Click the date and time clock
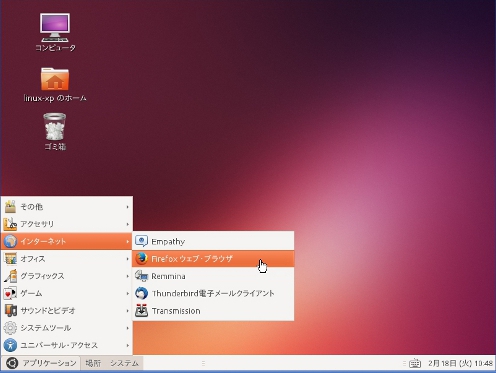The width and height of the screenshot is (496, 373). (x=460, y=363)
